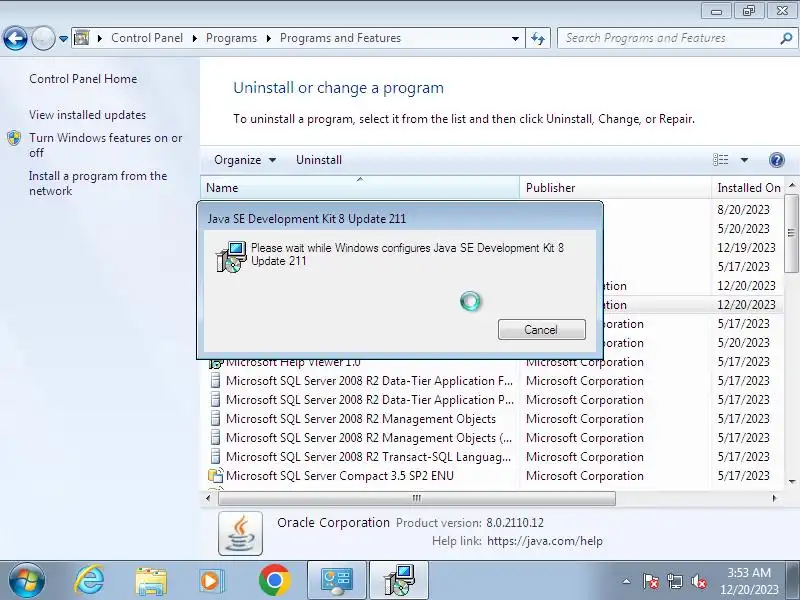
Task: Click the Action Center flag icon
Action: 651,581
